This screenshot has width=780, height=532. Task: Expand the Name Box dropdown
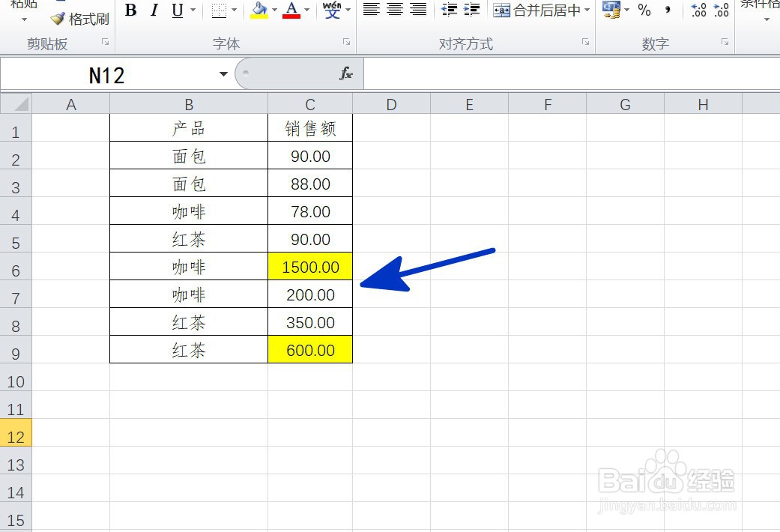pos(223,74)
